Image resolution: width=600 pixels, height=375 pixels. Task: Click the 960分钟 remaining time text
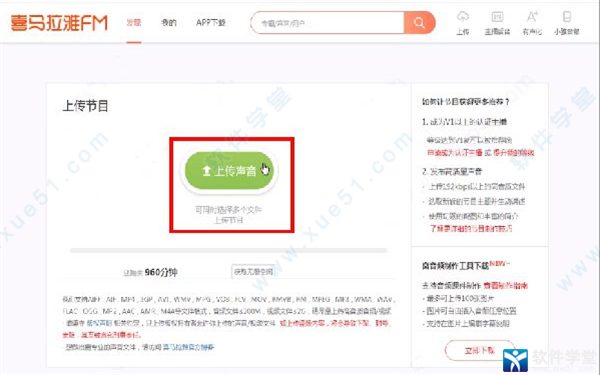pyautogui.click(x=161, y=272)
